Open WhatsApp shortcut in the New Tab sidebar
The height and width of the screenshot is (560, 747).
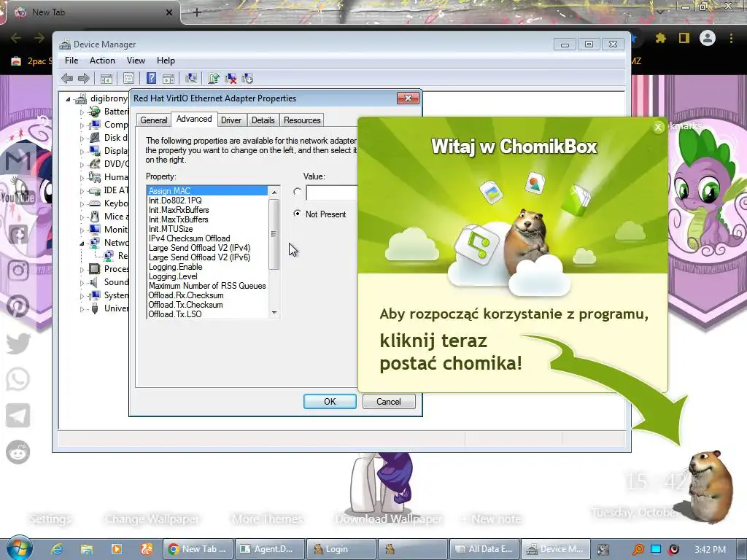point(18,379)
